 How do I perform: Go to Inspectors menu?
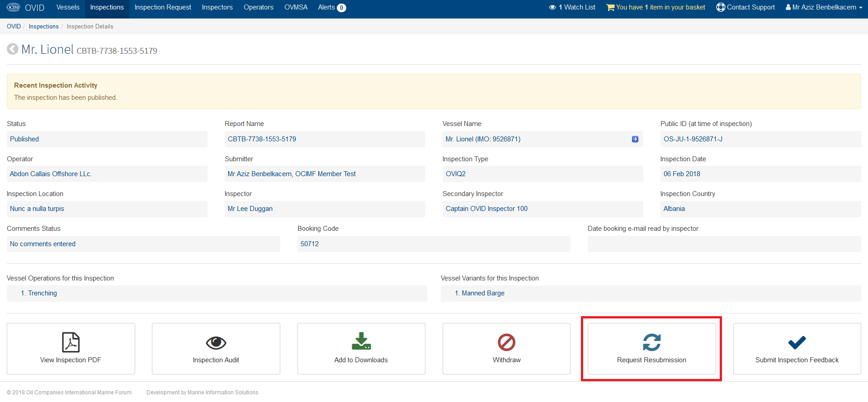pyautogui.click(x=217, y=7)
